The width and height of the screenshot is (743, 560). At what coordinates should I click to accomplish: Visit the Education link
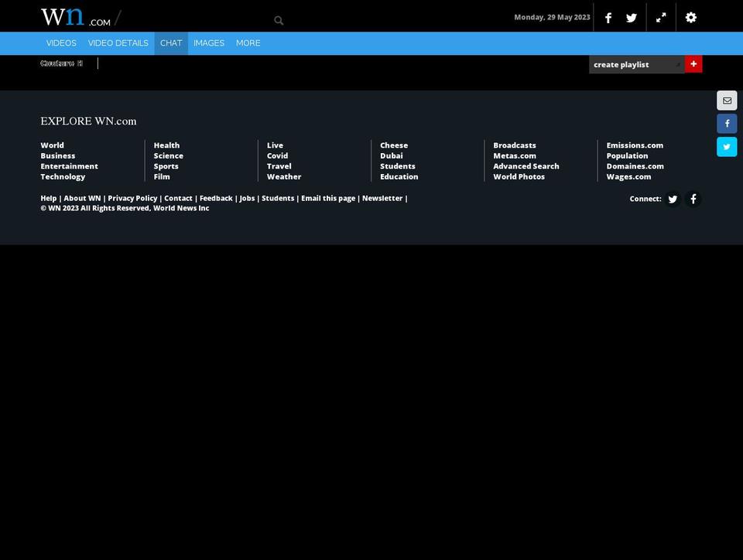click(399, 176)
